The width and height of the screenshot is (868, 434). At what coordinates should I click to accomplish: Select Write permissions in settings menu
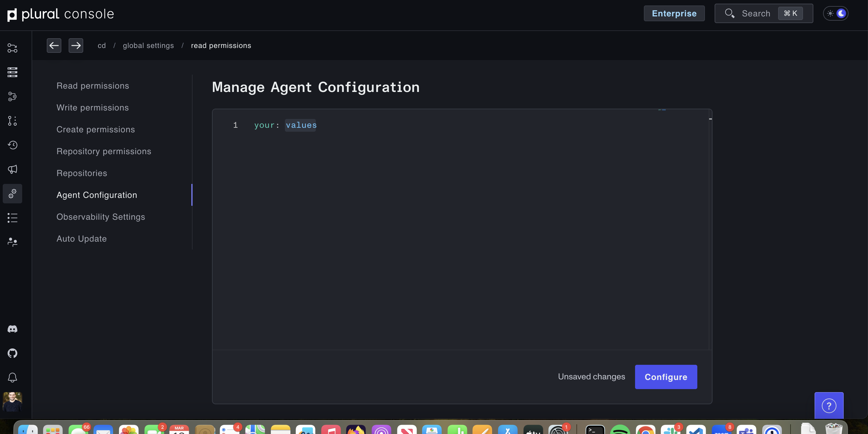tap(93, 107)
